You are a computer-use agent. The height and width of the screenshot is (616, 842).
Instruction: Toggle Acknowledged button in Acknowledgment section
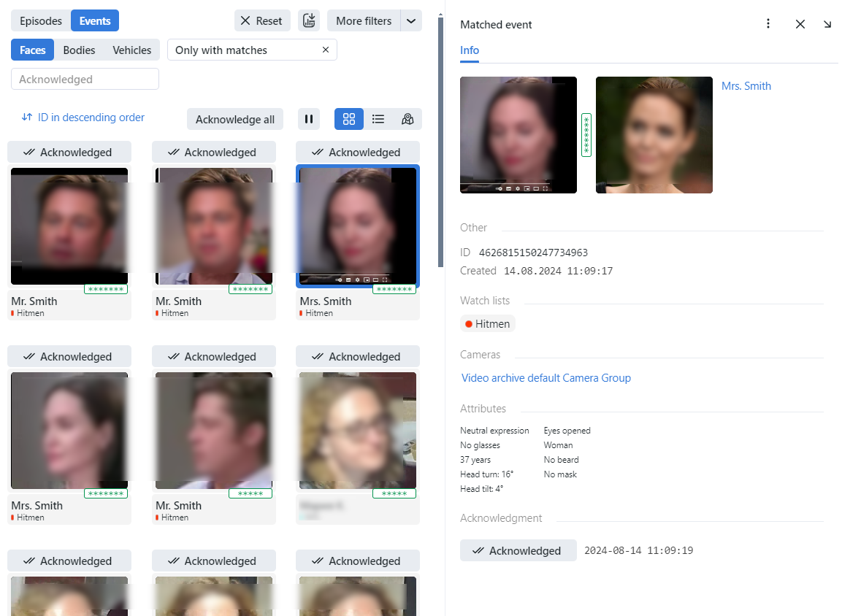point(518,550)
